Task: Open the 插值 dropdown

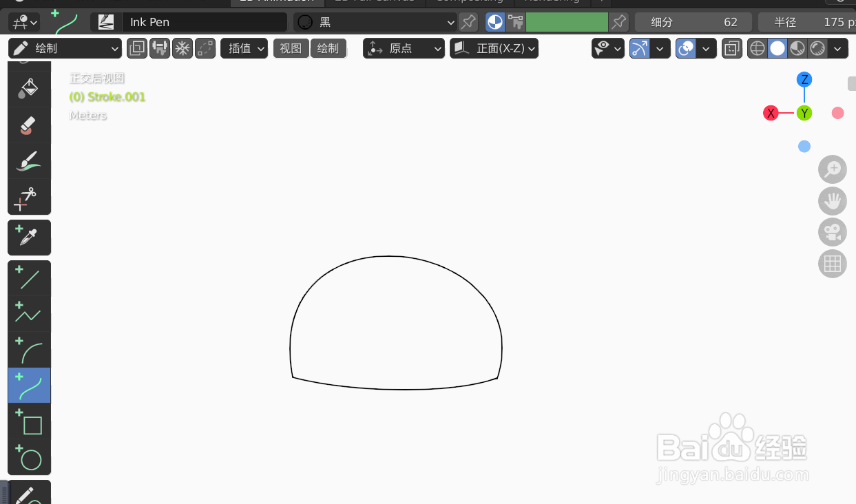Action: pos(244,48)
